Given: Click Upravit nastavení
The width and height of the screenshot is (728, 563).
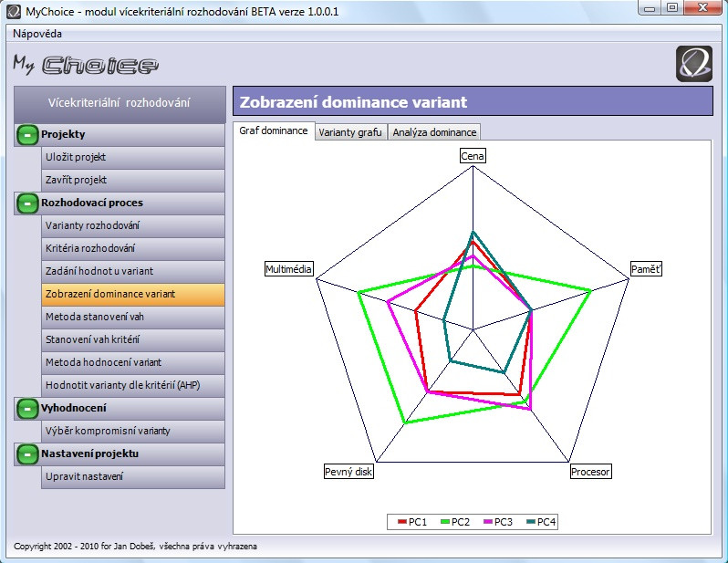Looking at the screenshot, I should point(133,476).
